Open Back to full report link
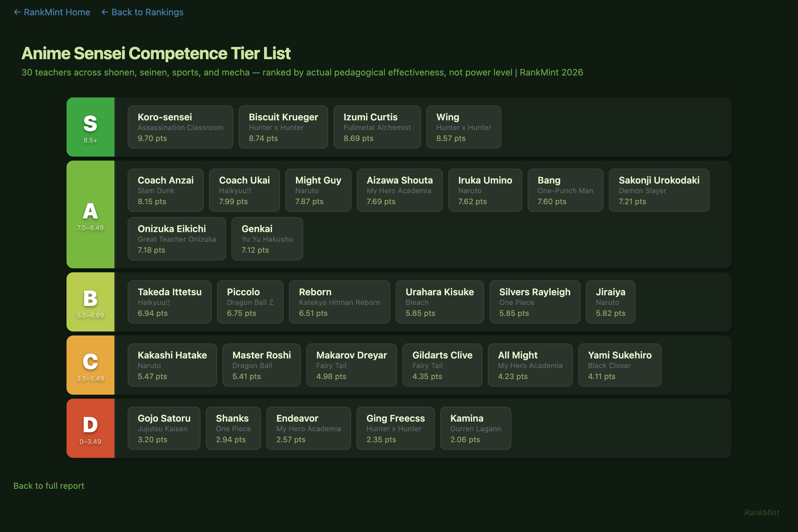This screenshot has height=532, width=798. [x=49, y=486]
